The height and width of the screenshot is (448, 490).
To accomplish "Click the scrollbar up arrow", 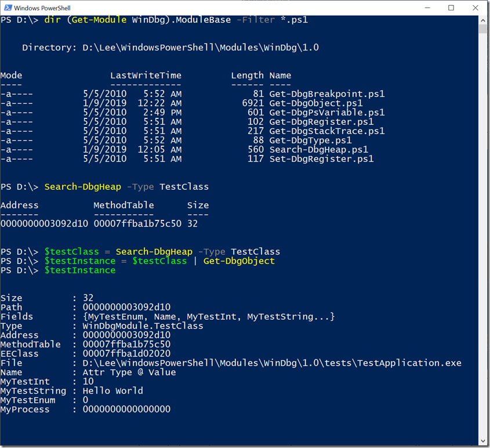I will (483, 20).
